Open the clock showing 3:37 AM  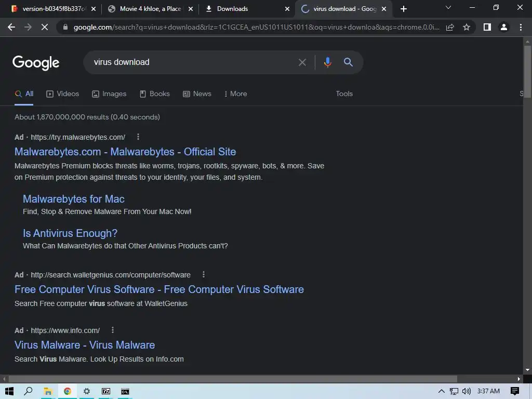[488, 391]
